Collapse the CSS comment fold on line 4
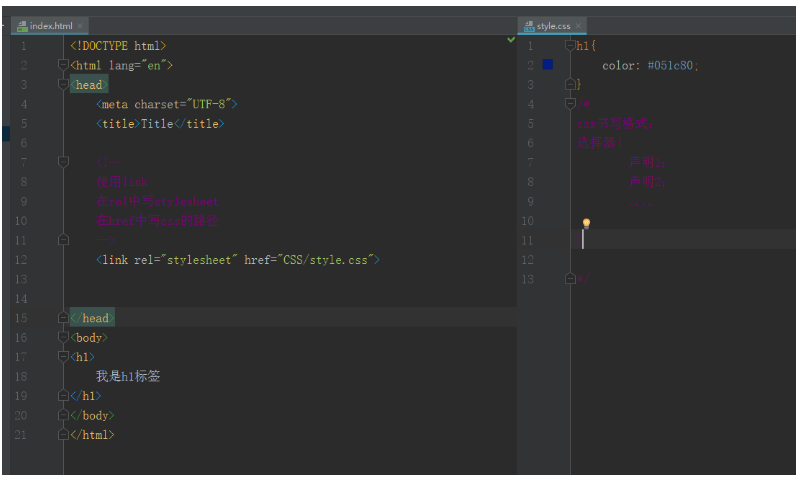The height and width of the screenshot is (482, 798). (x=570, y=104)
